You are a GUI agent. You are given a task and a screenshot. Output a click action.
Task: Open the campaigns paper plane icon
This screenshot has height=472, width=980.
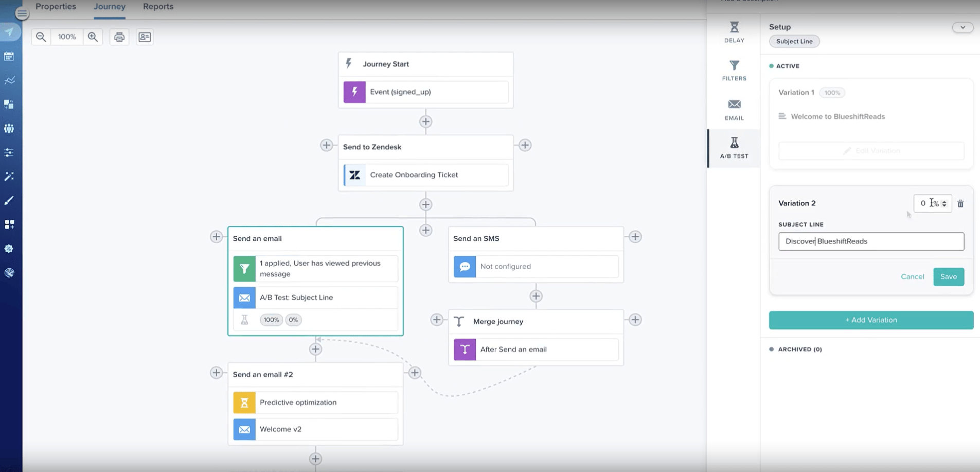pos(9,32)
